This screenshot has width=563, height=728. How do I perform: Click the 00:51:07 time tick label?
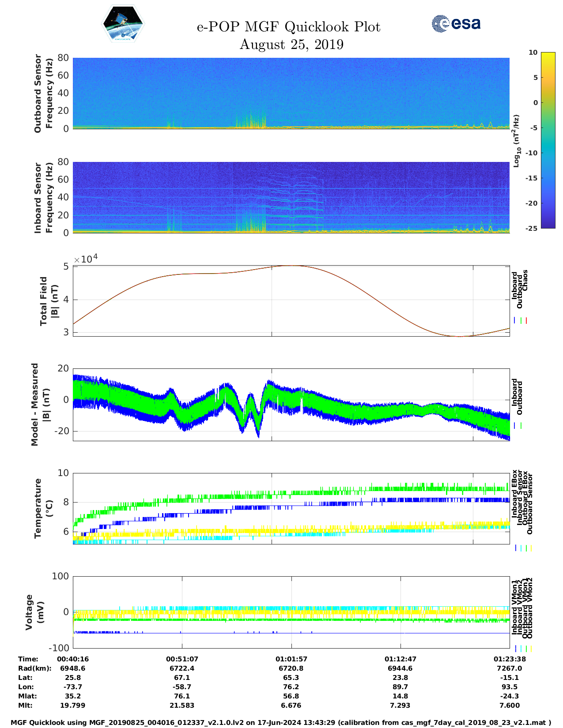182,659
